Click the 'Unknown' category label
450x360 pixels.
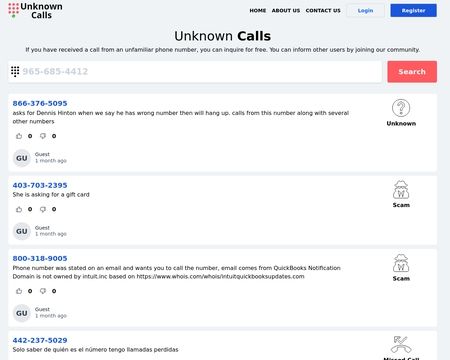tap(401, 123)
